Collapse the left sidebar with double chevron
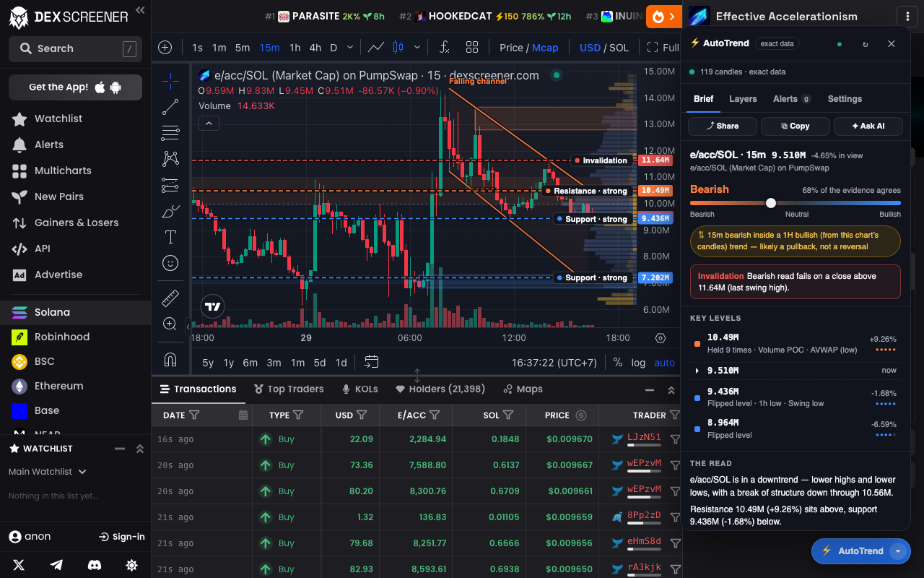 tap(140, 10)
